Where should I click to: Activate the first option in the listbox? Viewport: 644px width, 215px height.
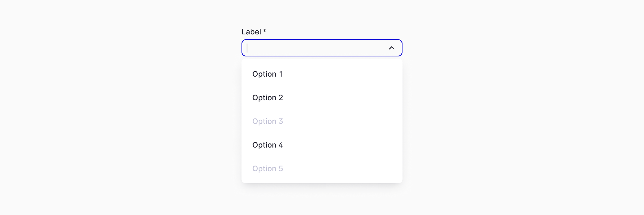(267, 74)
